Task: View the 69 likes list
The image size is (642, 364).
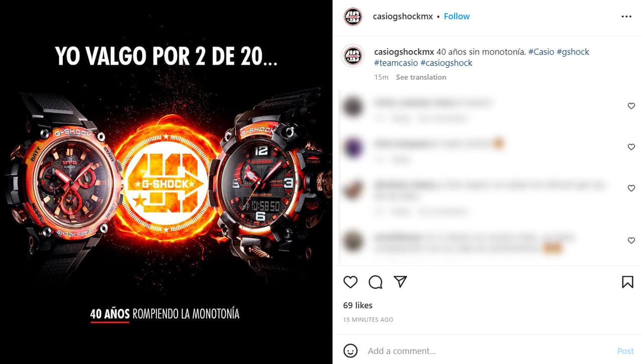Action: pos(358,305)
